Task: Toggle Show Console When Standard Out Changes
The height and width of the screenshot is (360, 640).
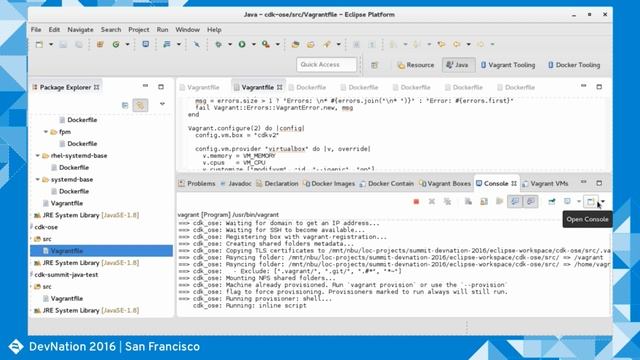Action: click(x=515, y=202)
